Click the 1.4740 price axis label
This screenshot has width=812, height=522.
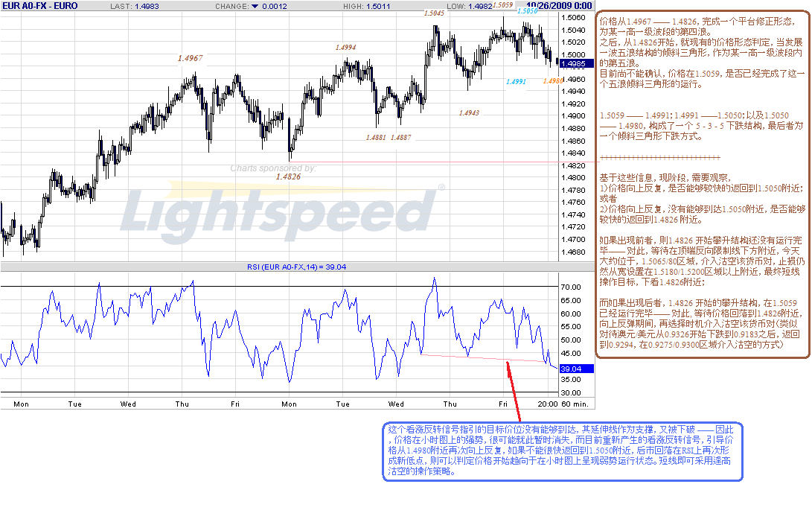(x=573, y=214)
